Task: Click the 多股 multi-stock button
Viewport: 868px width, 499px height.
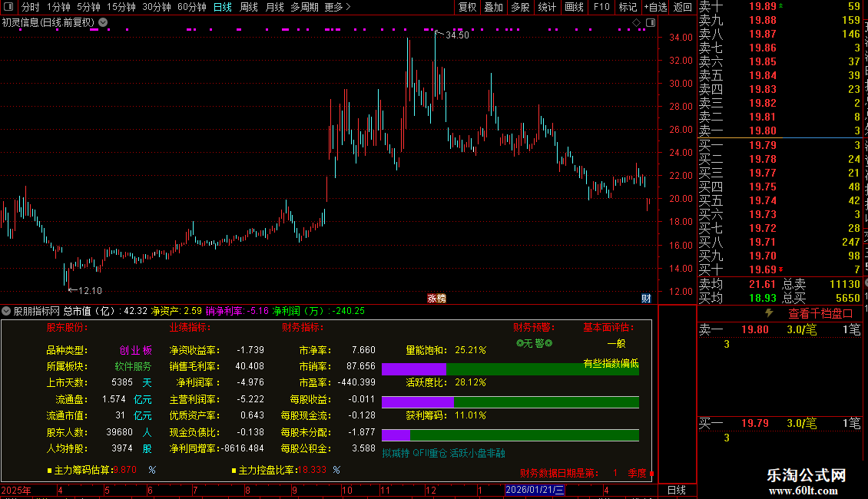Action: 520,7
